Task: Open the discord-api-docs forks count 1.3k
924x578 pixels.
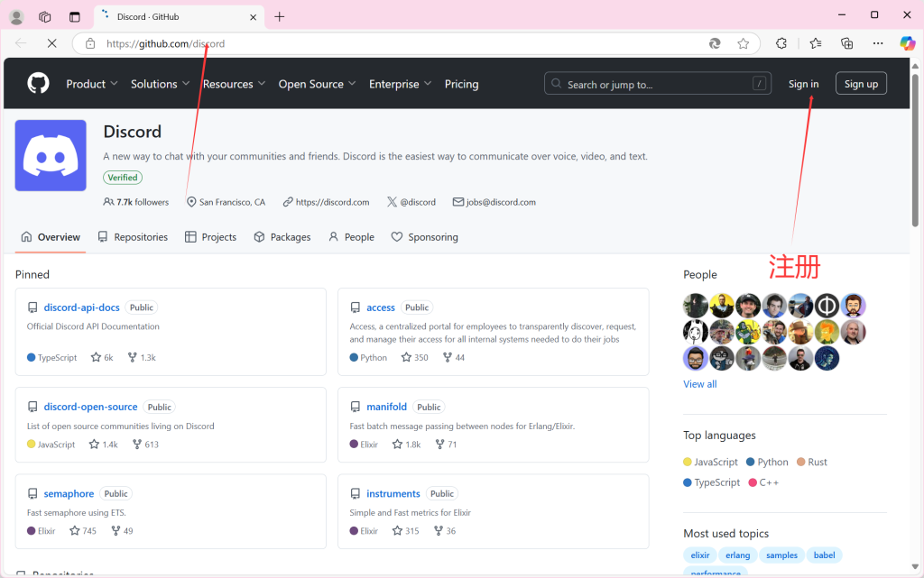Action: (142, 357)
